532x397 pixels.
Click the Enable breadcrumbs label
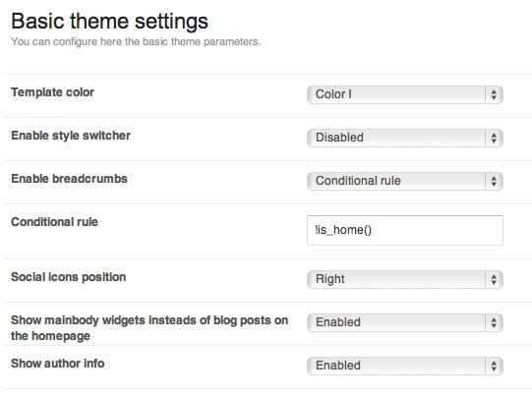tap(69, 179)
